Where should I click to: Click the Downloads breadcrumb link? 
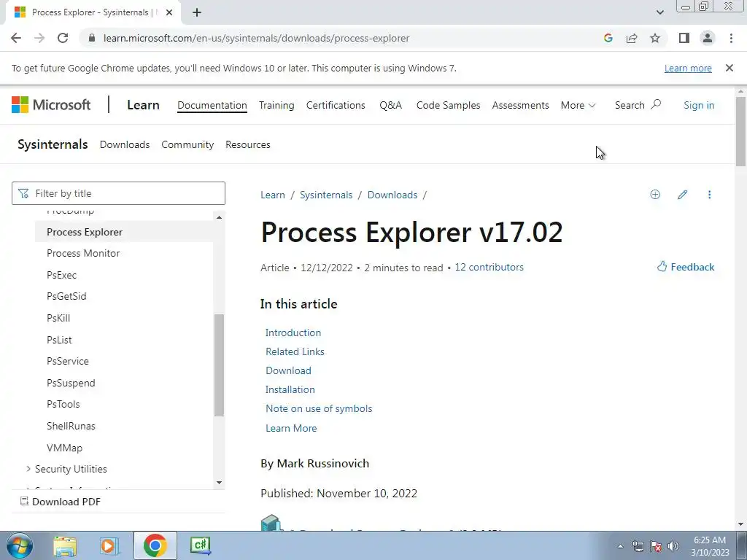[392, 195]
